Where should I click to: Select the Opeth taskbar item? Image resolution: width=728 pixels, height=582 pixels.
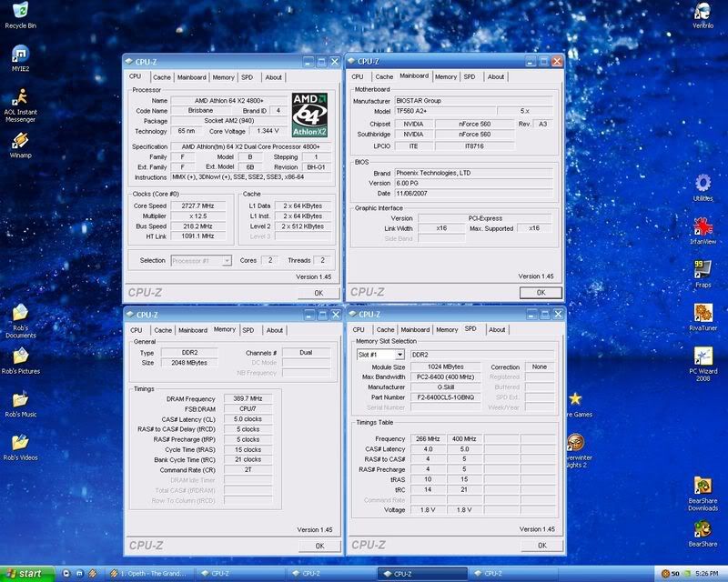point(153,574)
